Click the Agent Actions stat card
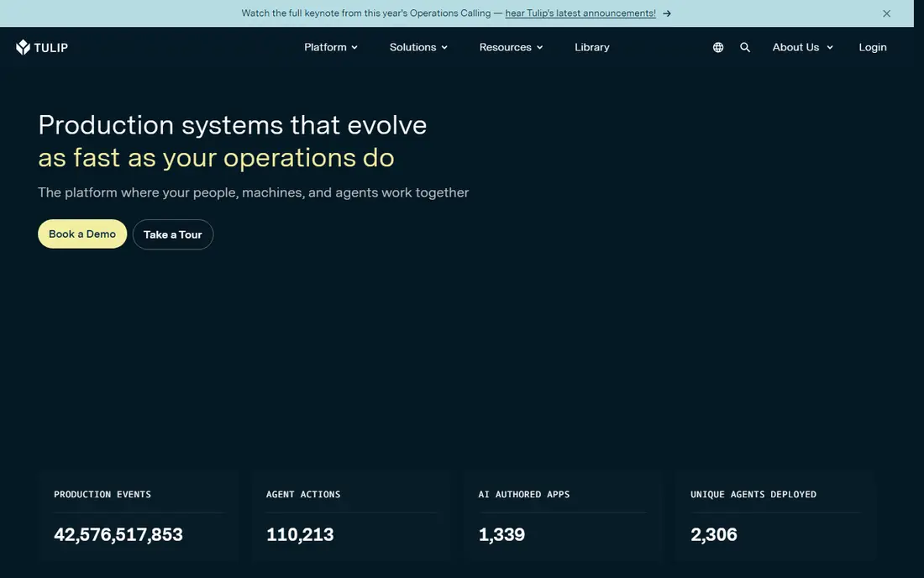924x578 pixels. coord(351,516)
